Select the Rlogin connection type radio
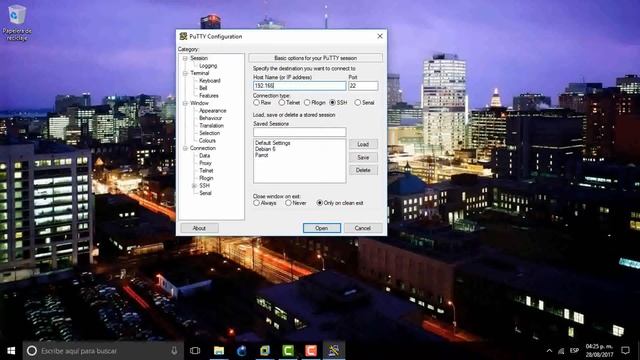The width and height of the screenshot is (640, 360). [x=307, y=102]
